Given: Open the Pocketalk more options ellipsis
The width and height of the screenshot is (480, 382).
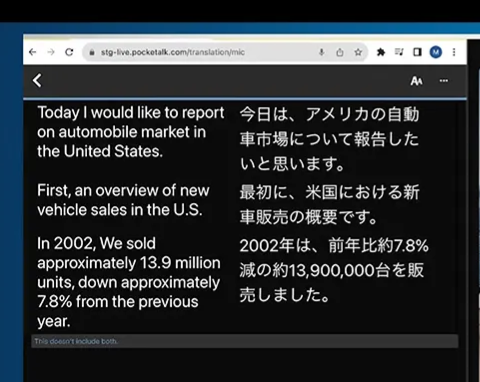Looking at the screenshot, I should coord(444,80).
